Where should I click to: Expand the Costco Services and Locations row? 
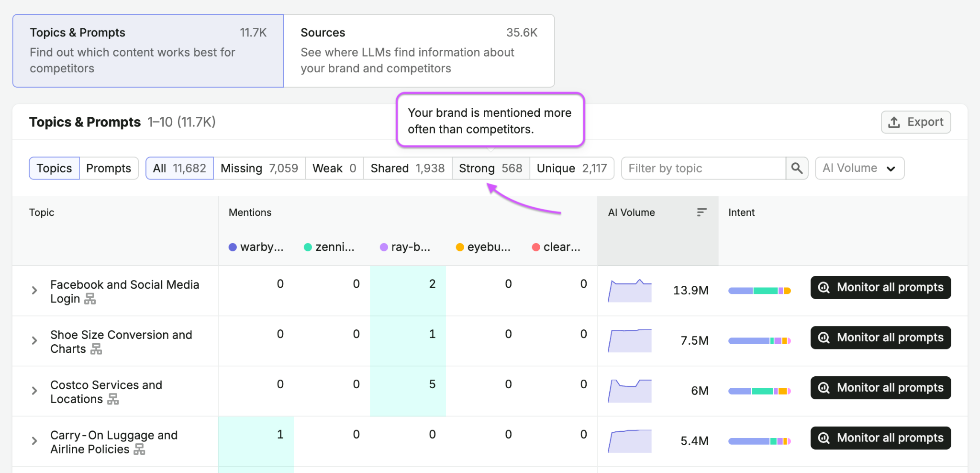point(34,391)
